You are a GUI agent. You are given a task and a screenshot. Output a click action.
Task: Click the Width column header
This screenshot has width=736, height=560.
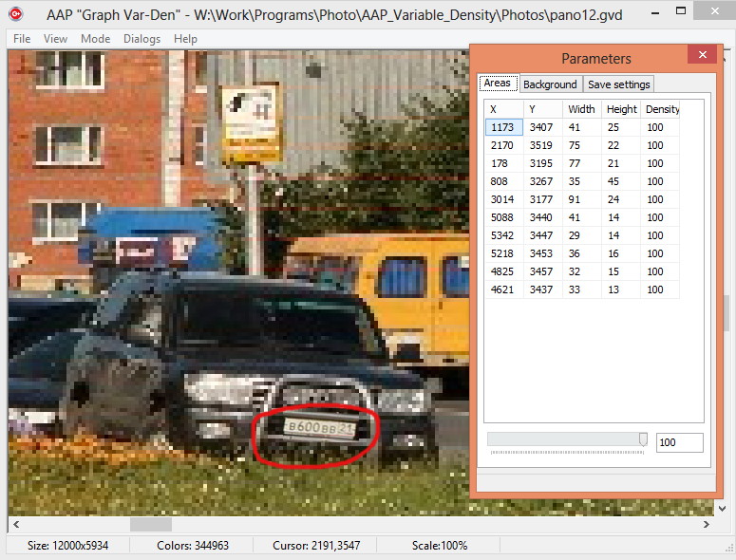581,109
